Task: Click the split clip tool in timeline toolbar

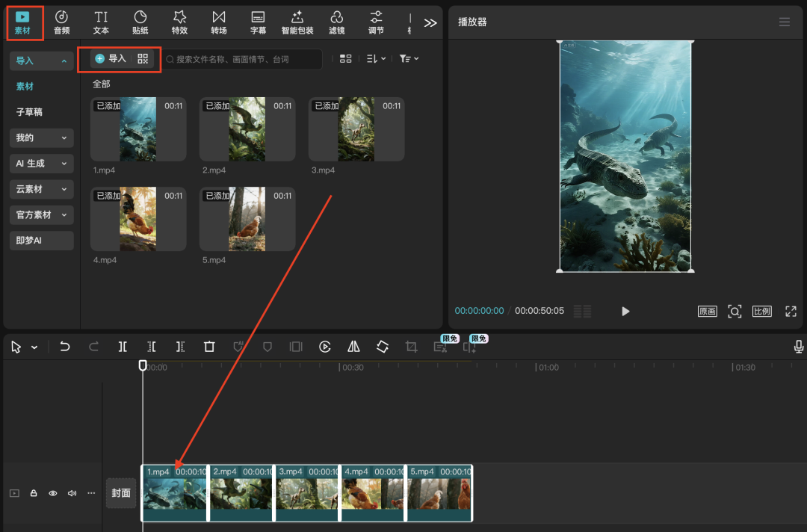Action: [x=123, y=347]
